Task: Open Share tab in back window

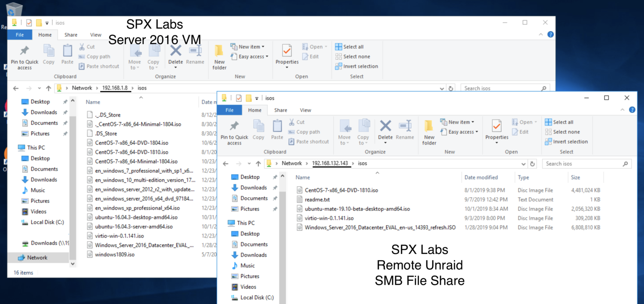Action: pyautogui.click(x=71, y=35)
